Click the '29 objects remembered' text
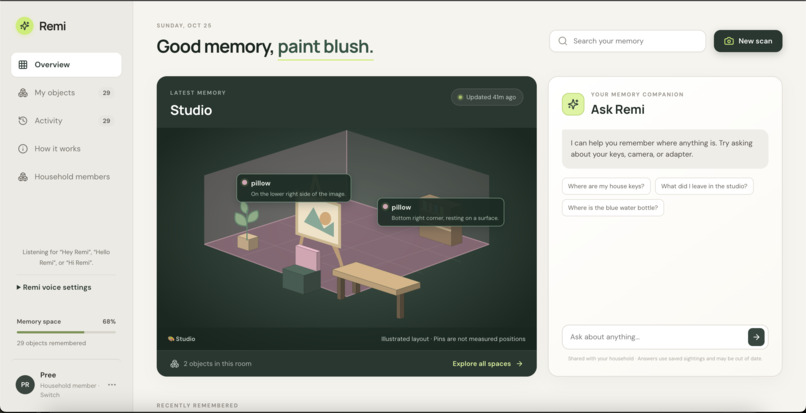Image resolution: width=806 pixels, height=413 pixels. point(51,343)
